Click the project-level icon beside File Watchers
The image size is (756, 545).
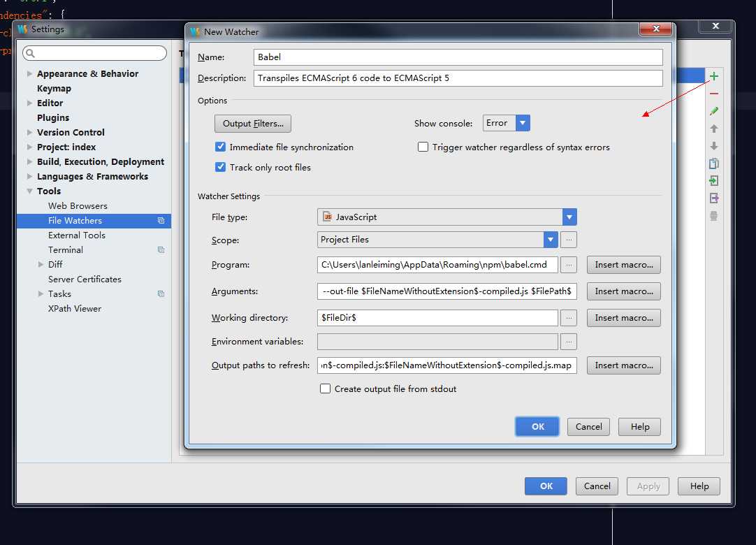coord(161,220)
